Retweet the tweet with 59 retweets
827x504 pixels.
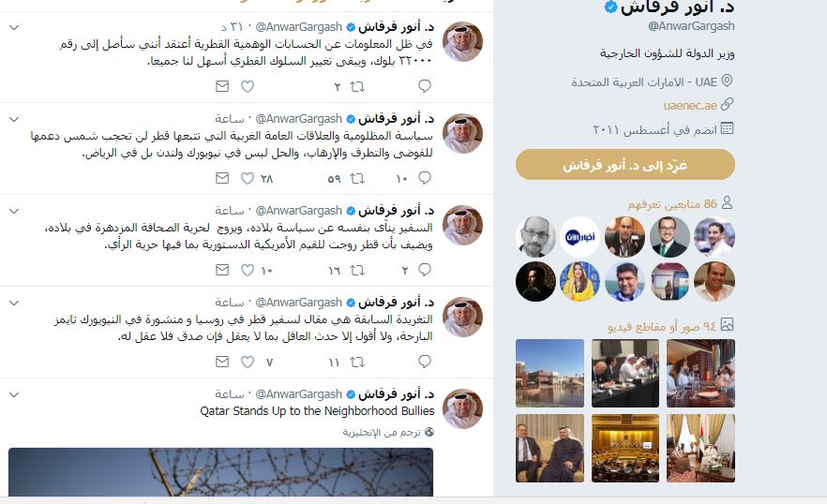click(x=357, y=178)
